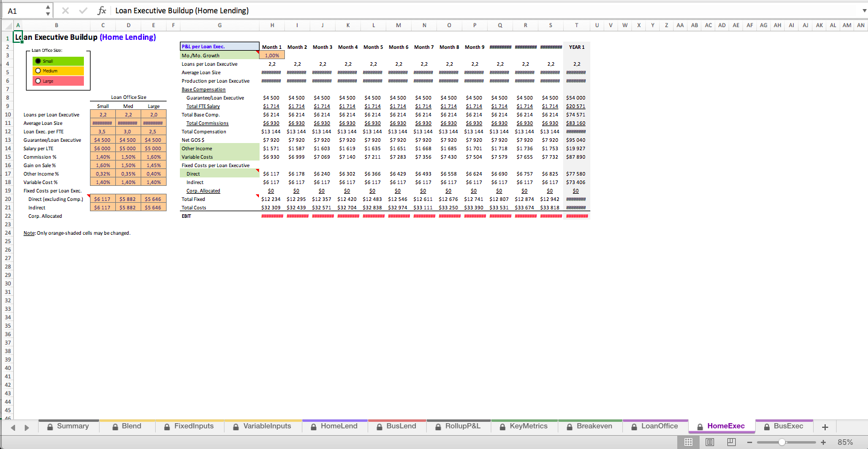Click the note about orange-shaded cells
868x449 pixels.
[77, 232]
